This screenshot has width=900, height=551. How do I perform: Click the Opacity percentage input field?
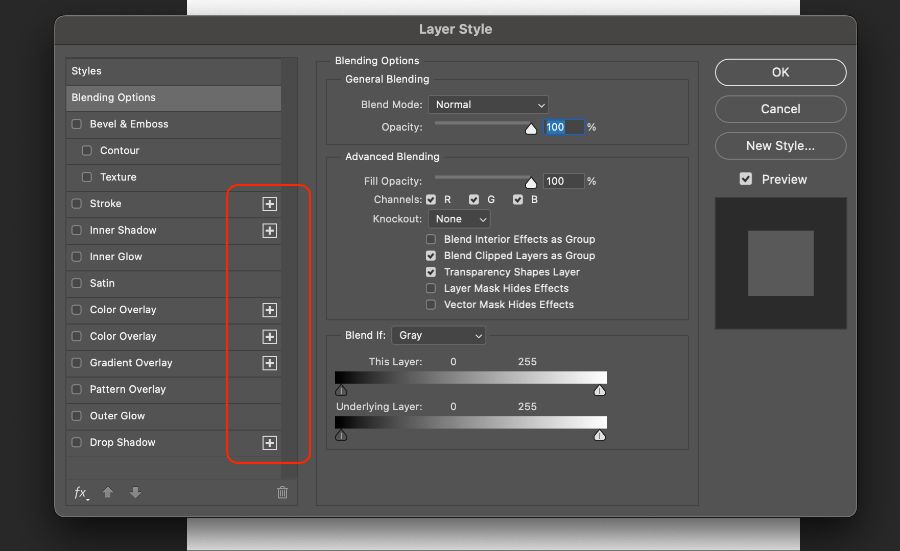click(564, 127)
